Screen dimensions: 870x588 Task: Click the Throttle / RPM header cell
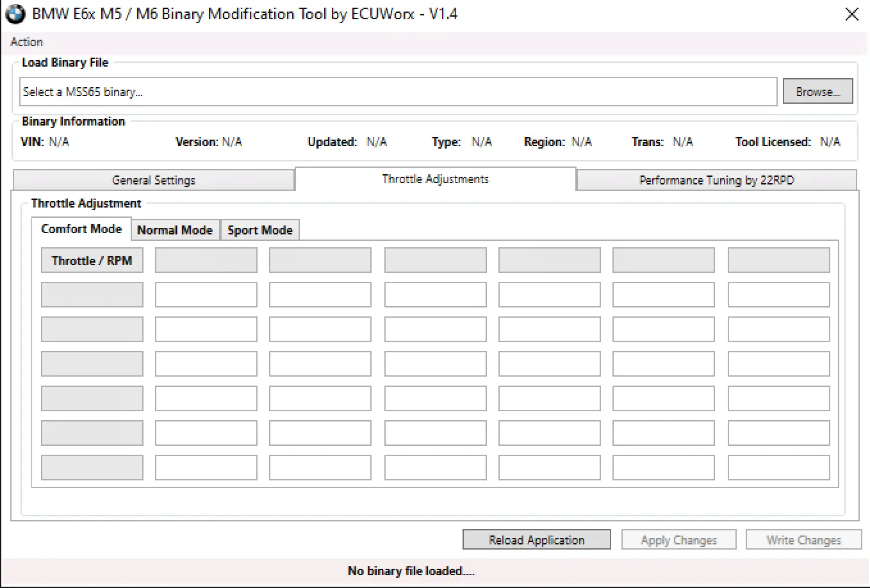[x=92, y=261]
